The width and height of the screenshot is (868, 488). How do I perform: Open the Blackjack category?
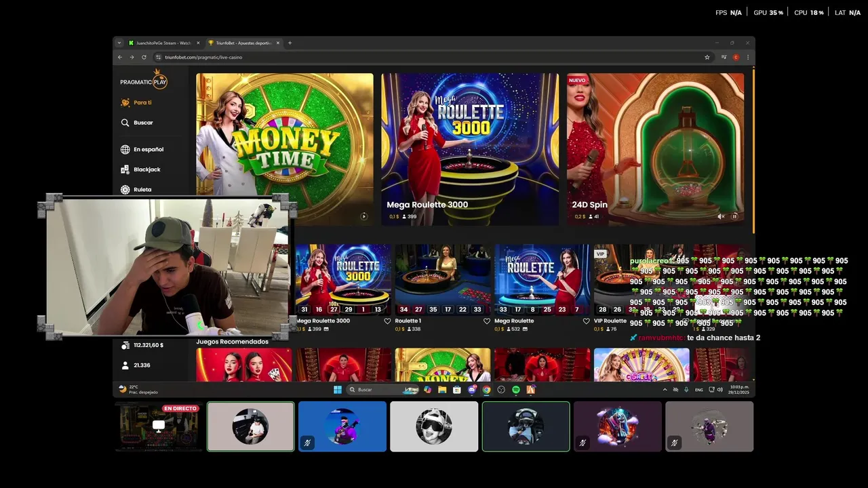pyautogui.click(x=140, y=169)
